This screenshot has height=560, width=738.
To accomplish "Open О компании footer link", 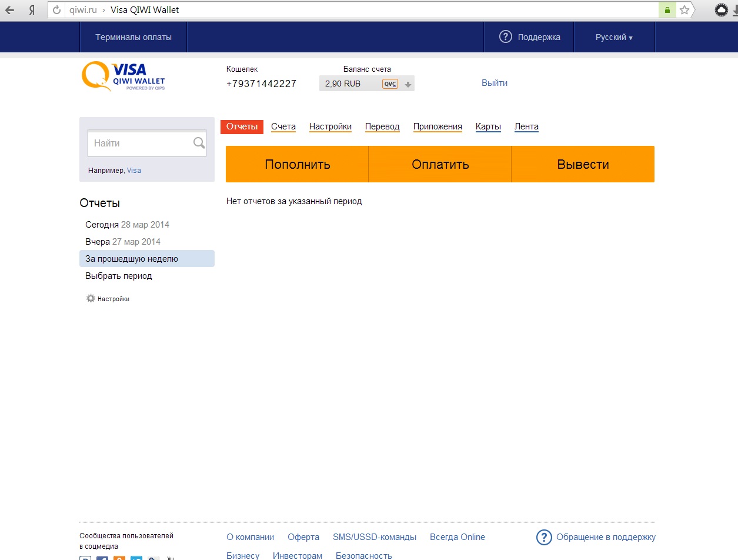I will pos(251,537).
